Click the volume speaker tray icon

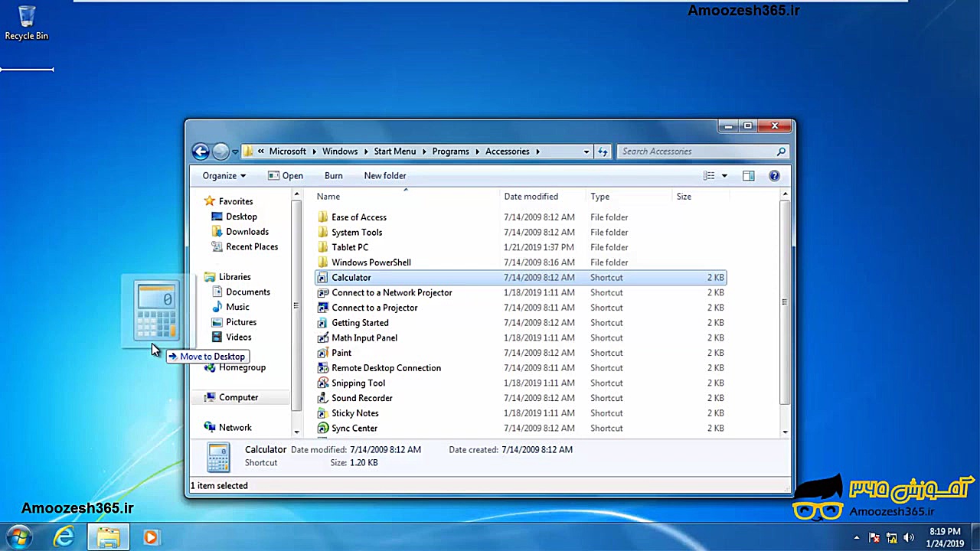pos(909,537)
